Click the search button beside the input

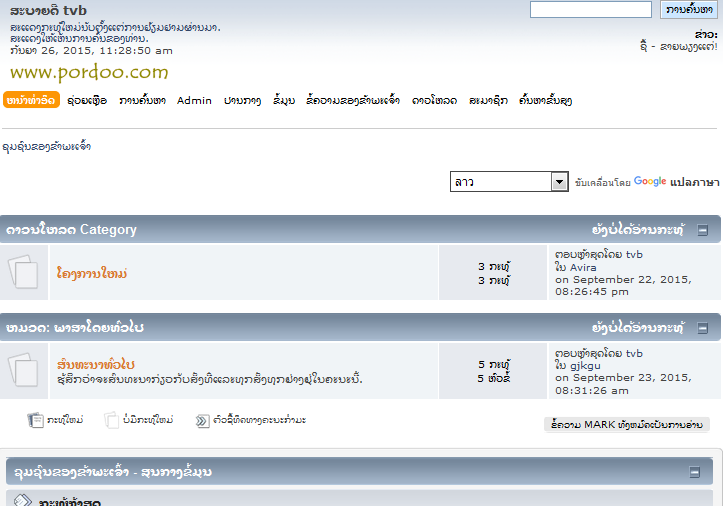pos(689,9)
